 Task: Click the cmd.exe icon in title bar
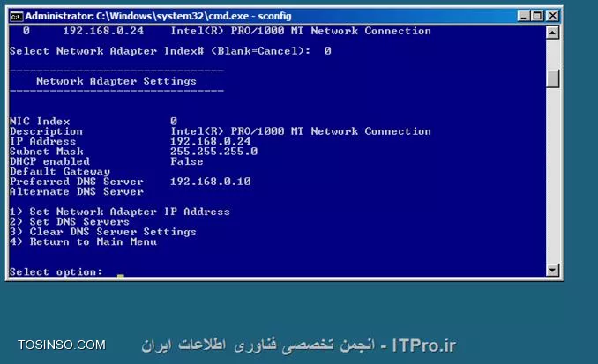click(17, 17)
